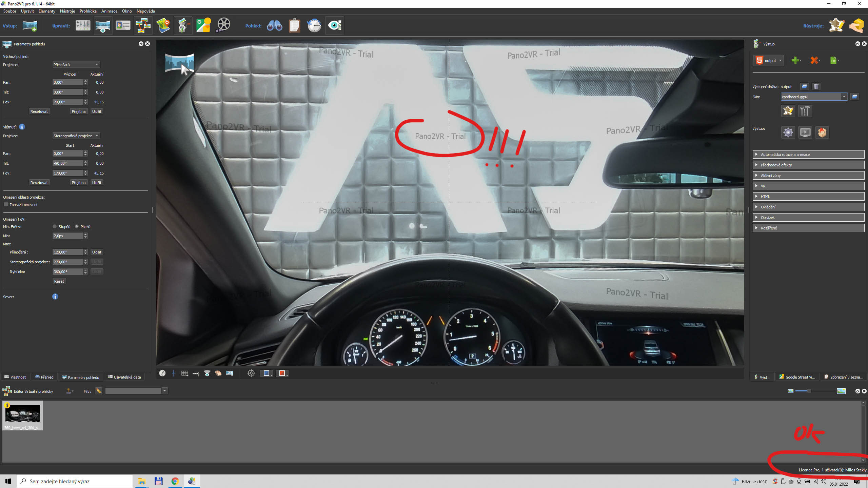Generate output with the gear icon
Image resolution: width=868 pixels, height=488 pixels.
point(788,133)
